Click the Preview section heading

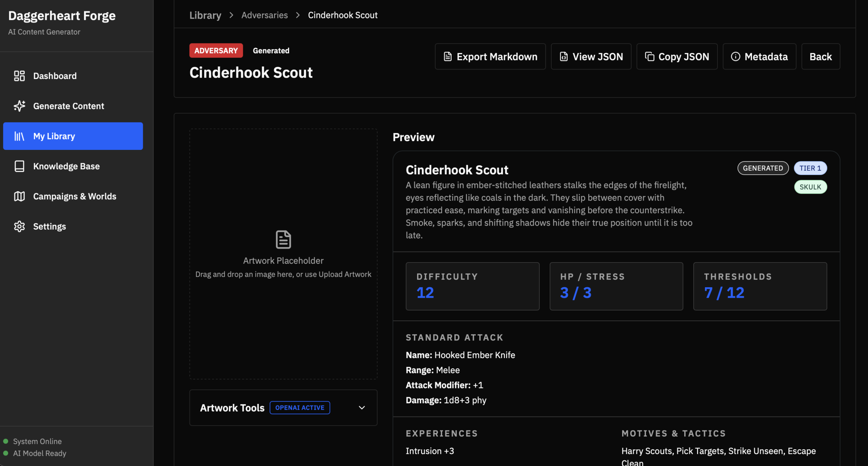pos(413,137)
